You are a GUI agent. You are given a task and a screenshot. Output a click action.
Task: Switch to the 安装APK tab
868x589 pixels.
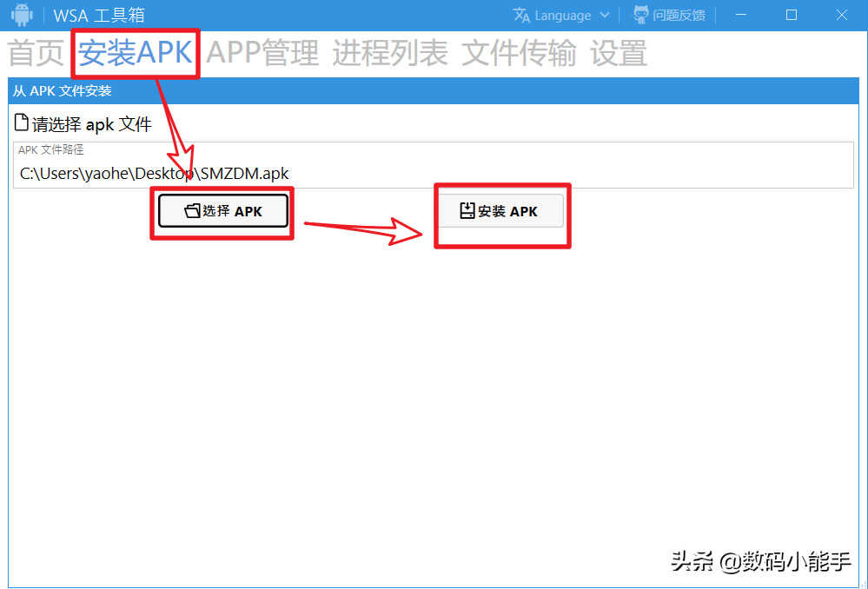pos(135,53)
